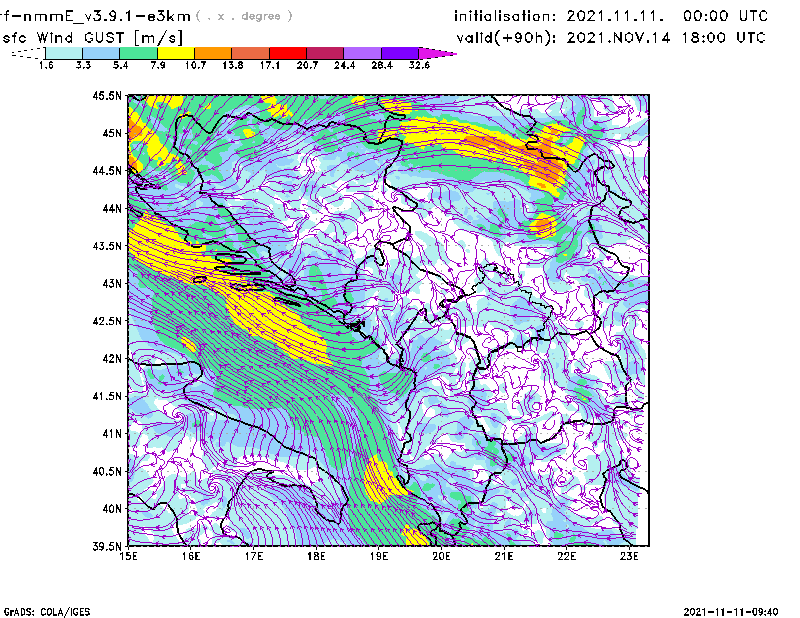The height and width of the screenshot is (618, 800).
Task: Click the light blue legend swatch (3.3–5.4)
Action: (101, 53)
